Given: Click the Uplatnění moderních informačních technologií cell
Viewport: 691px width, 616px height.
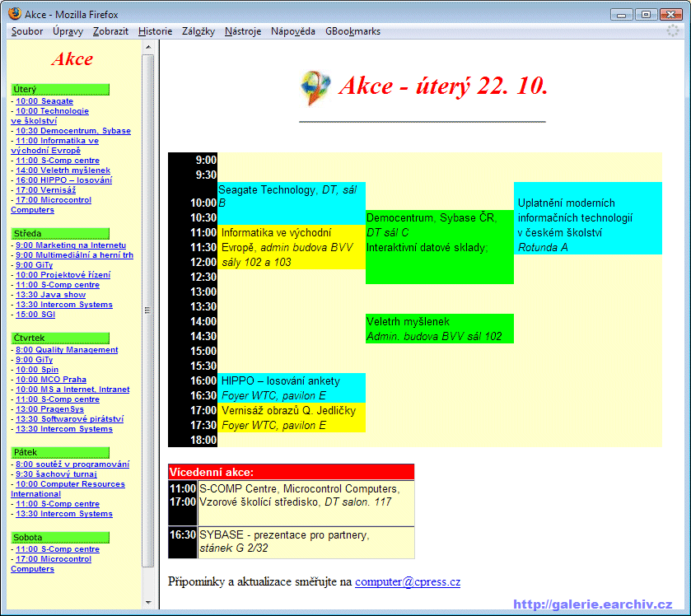Looking at the screenshot, I should 588,218.
